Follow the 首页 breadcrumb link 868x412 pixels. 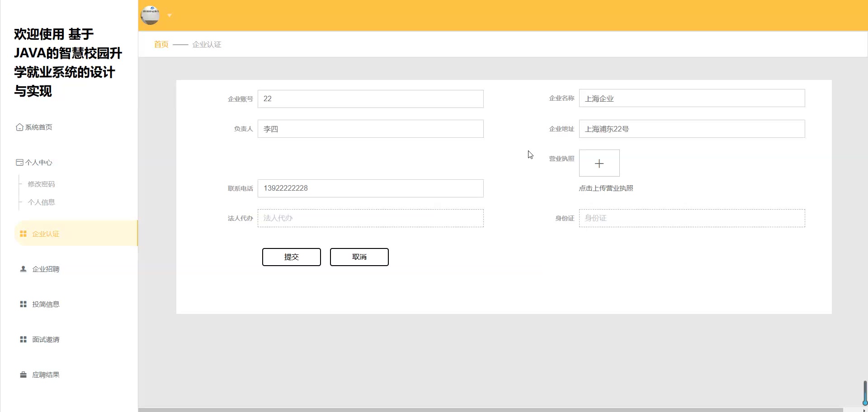[161, 44]
